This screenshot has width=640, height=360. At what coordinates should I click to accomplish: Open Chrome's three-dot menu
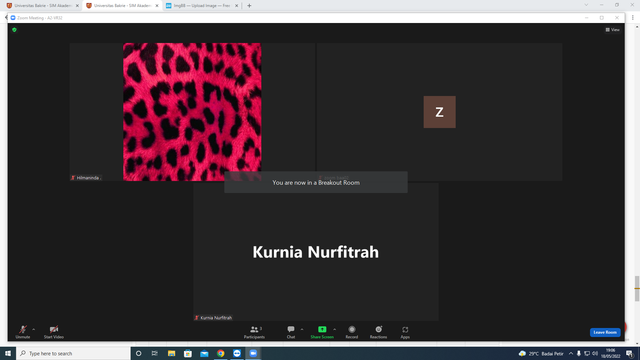pos(633,18)
